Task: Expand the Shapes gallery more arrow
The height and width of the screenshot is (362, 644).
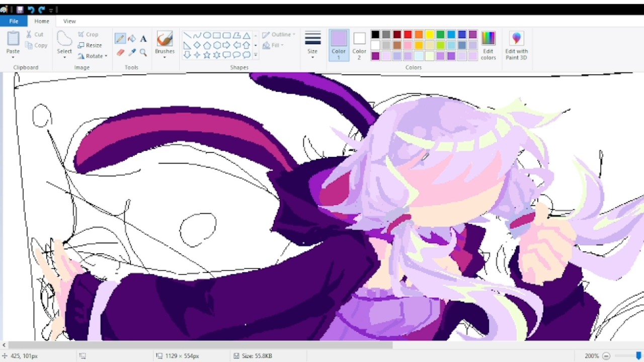Action: click(x=255, y=55)
